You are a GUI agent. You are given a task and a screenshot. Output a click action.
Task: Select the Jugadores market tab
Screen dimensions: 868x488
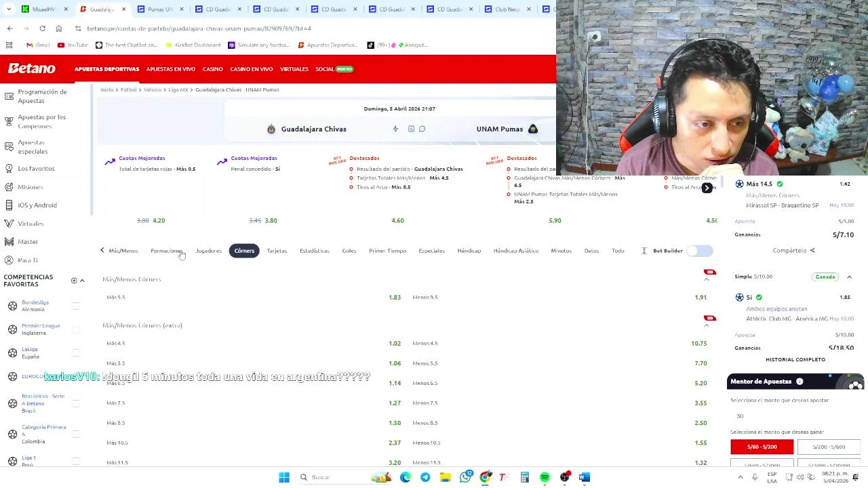[208, 251]
